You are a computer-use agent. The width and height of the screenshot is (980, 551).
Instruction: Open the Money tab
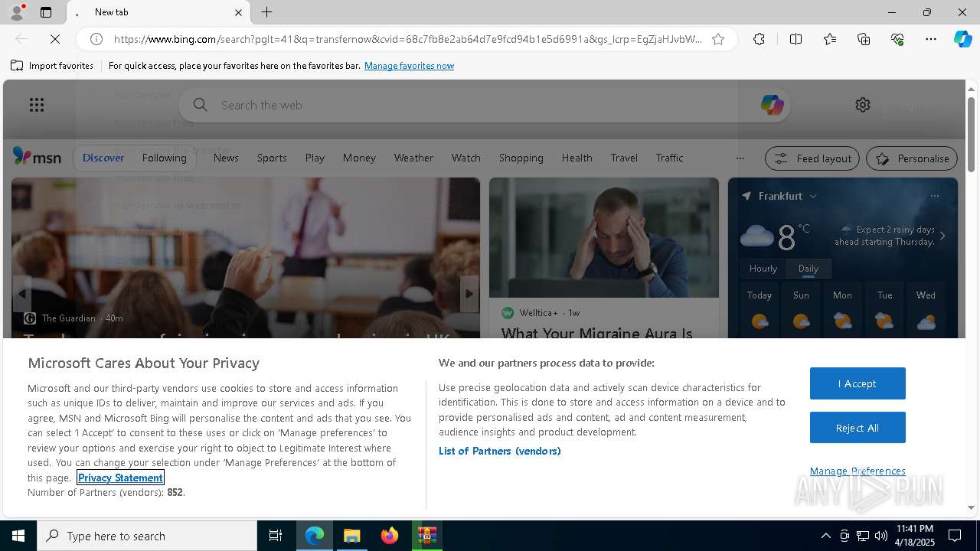click(359, 158)
